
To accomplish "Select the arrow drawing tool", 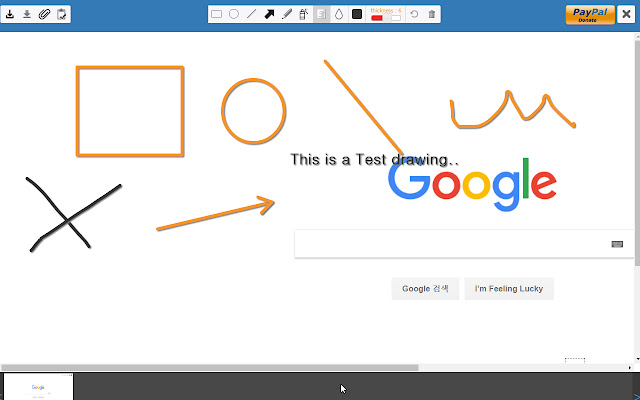I will 269,14.
